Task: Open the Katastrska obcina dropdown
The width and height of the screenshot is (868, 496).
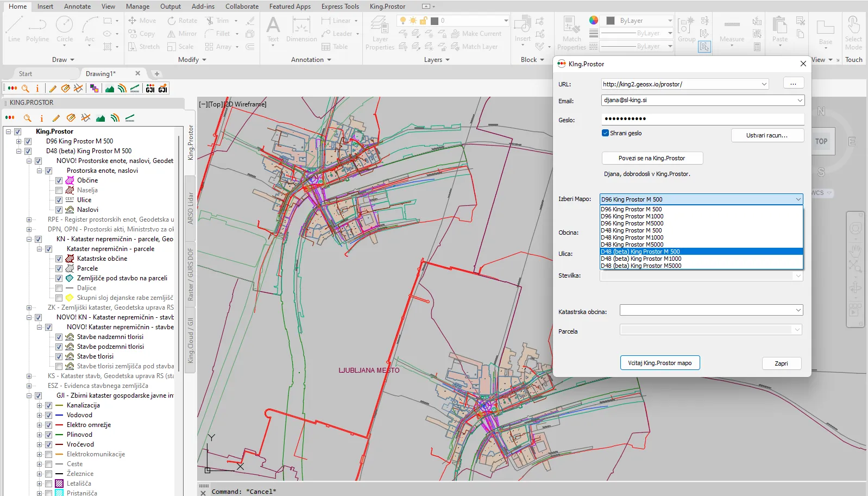Action: (x=798, y=310)
